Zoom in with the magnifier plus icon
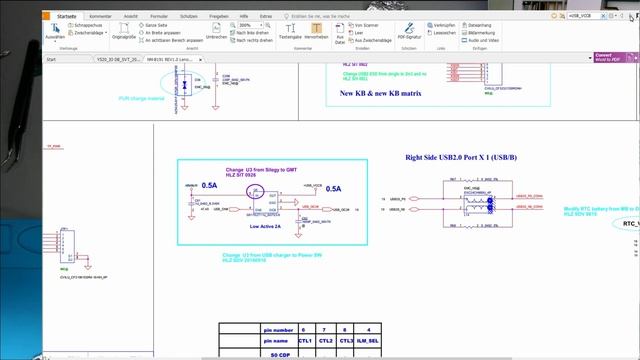The width and height of the screenshot is (640, 360). pos(268,25)
